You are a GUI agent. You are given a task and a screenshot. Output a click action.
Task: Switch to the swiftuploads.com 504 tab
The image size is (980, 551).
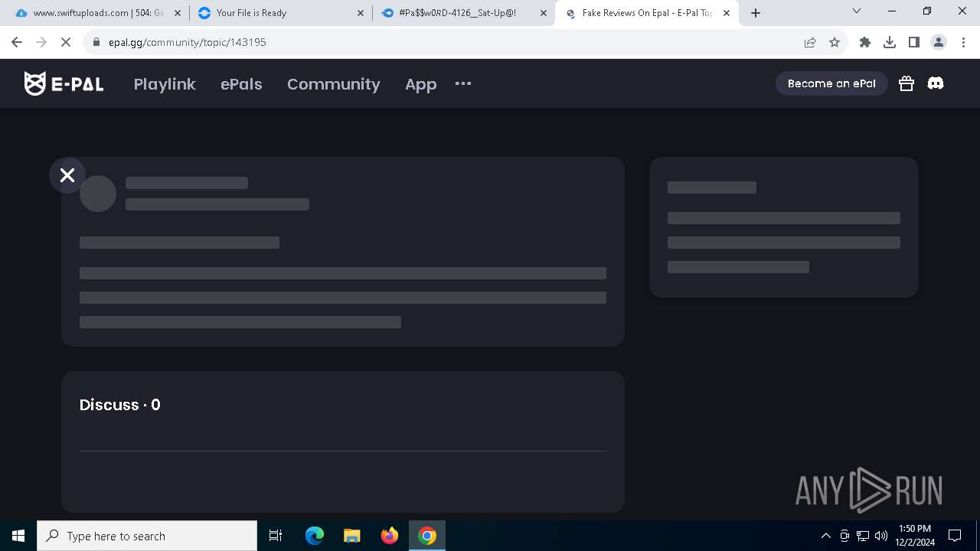pyautogui.click(x=98, y=13)
